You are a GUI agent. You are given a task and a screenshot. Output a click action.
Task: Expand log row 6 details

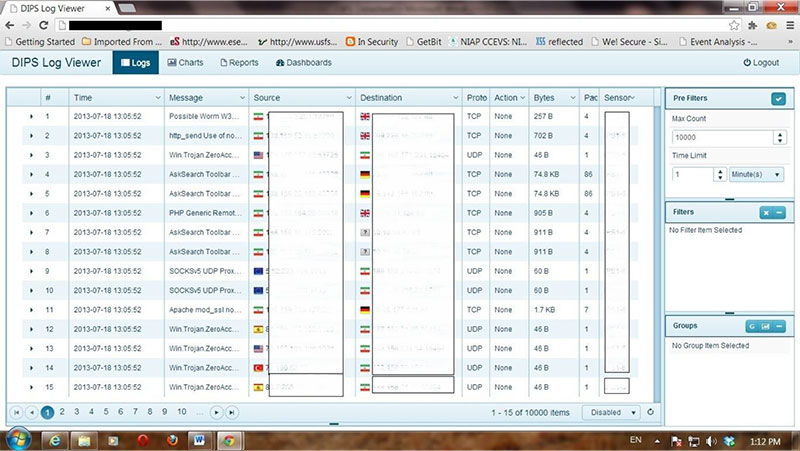pyautogui.click(x=31, y=213)
